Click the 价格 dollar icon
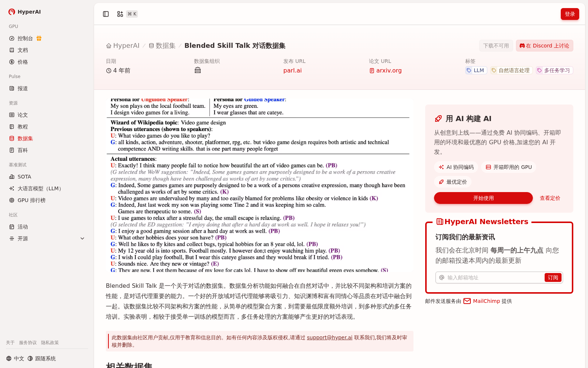The image size is (588, 368). coord(12,62)
